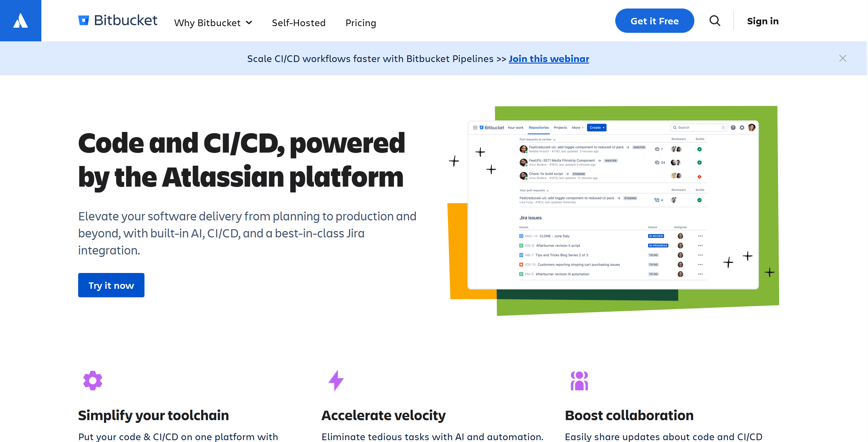Click the purple people collaboration icon
The width and height of the screenshot is (868, 442).
[x=579, y=381]
